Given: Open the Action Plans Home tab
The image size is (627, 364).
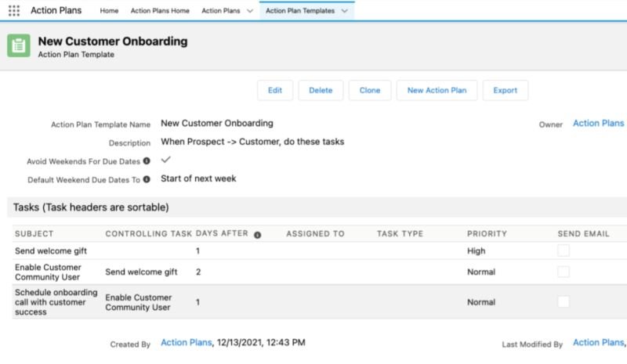Looking at the screenshot, I should point(160,11).
